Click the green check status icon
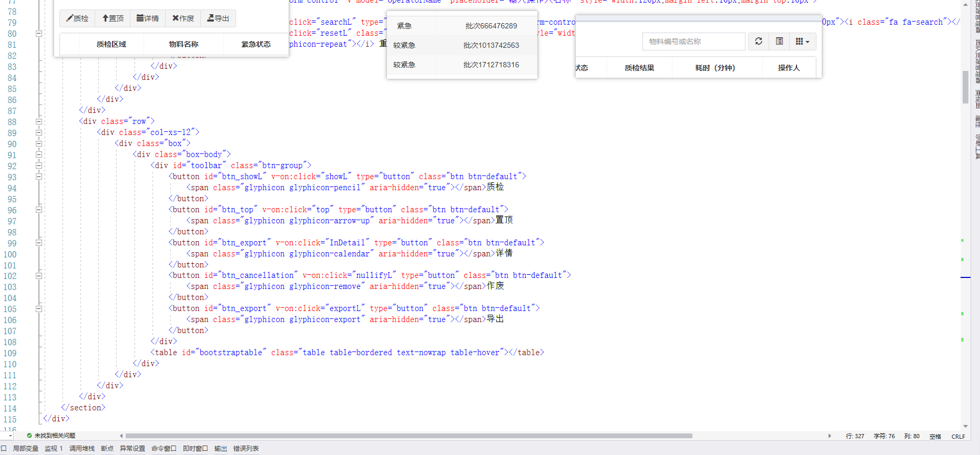This screenshot has height=455, width=980. coord(29,436)
